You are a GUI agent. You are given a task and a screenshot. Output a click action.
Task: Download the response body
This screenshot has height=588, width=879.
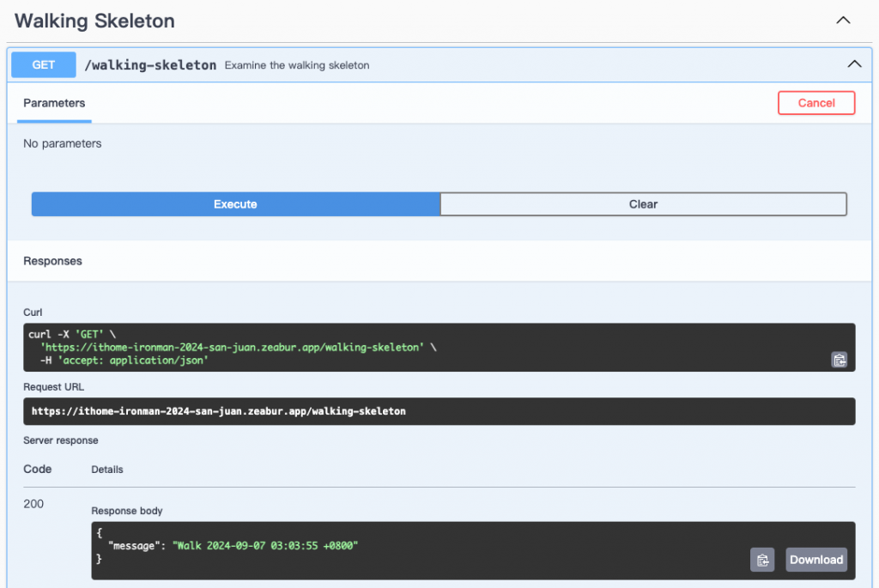click(815, 560)
